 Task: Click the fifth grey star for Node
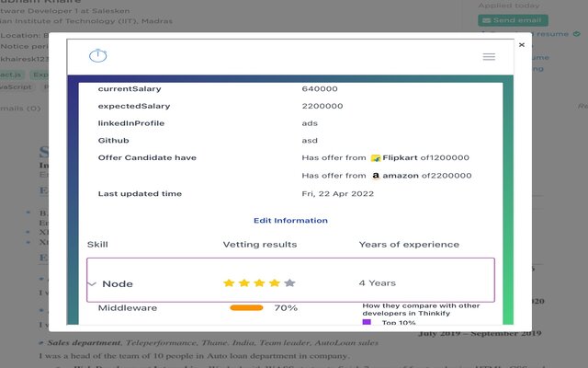[x=289, y=282]
